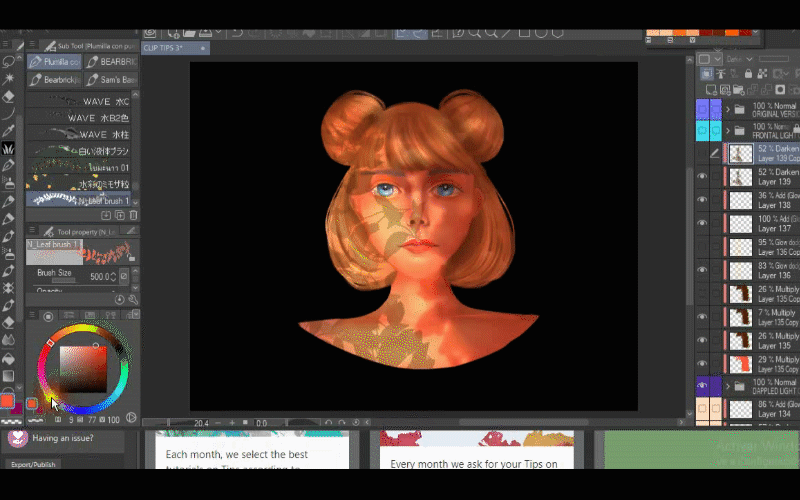This screenshot has width=800, height=500.
Task: Select the Decoration brush tool
Action: [x=9, y=148]
